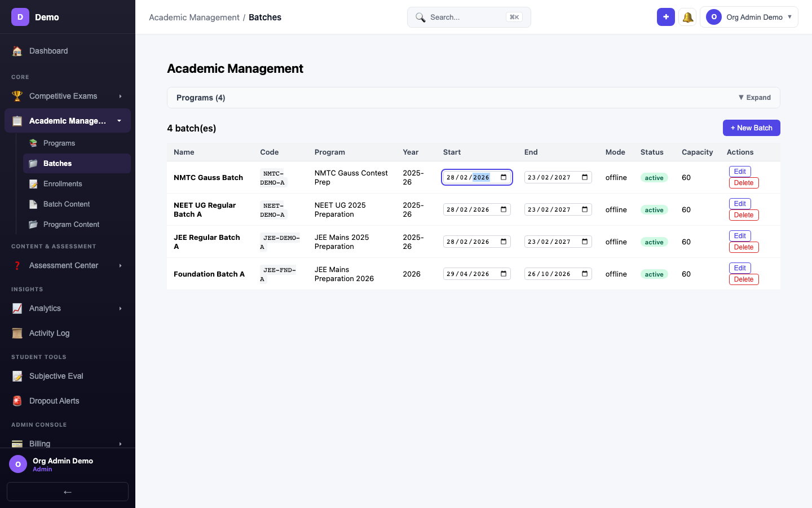Click the Batch Content page icon
The height and width of the screenshot is (508, 812).
(x=33, y=204)
